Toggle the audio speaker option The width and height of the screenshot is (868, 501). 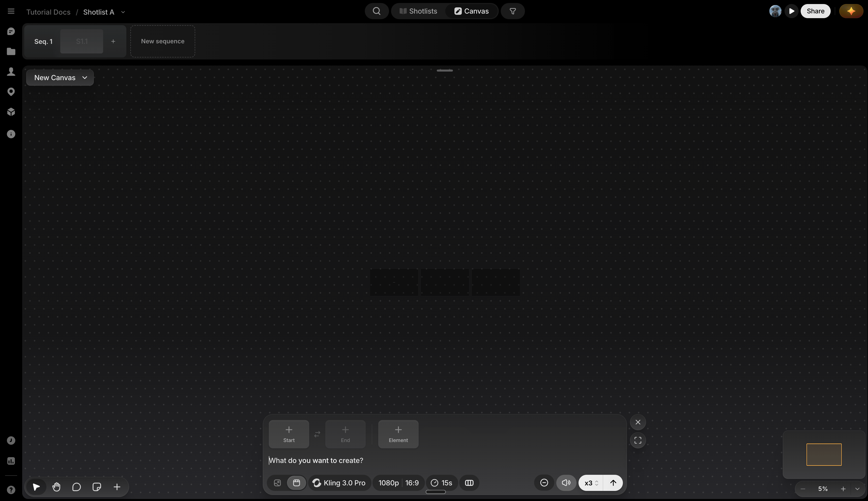[566, 483]
